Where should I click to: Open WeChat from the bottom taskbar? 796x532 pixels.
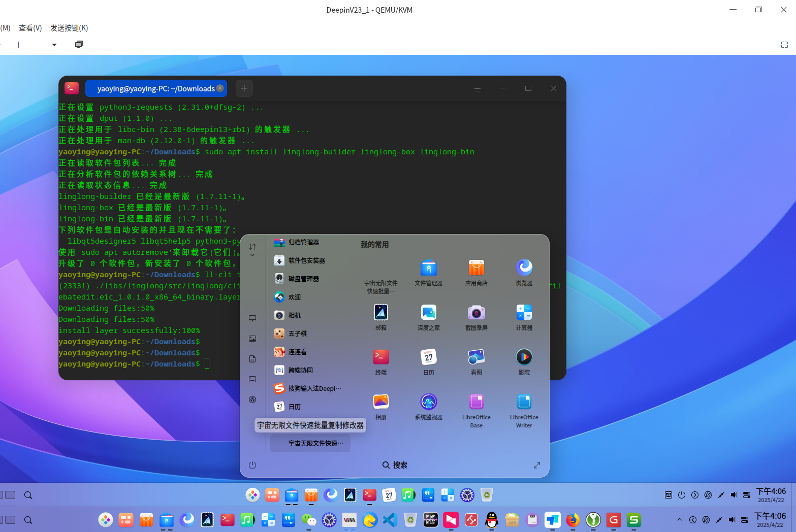[x=308, y=520]
